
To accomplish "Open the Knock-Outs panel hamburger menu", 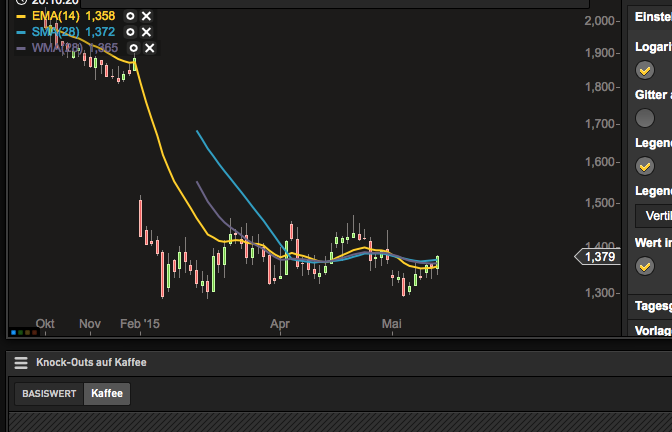I will (x=21, y=364).
